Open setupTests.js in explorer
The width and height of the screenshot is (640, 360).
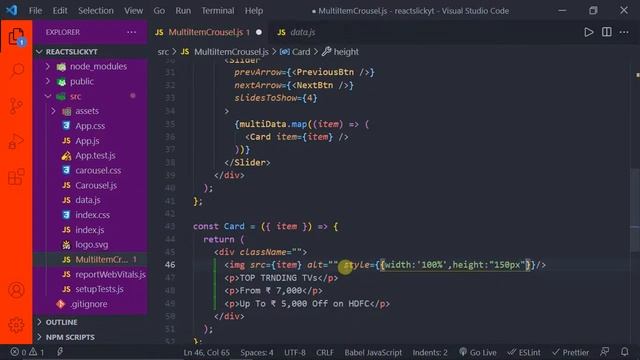coord(99,289)
